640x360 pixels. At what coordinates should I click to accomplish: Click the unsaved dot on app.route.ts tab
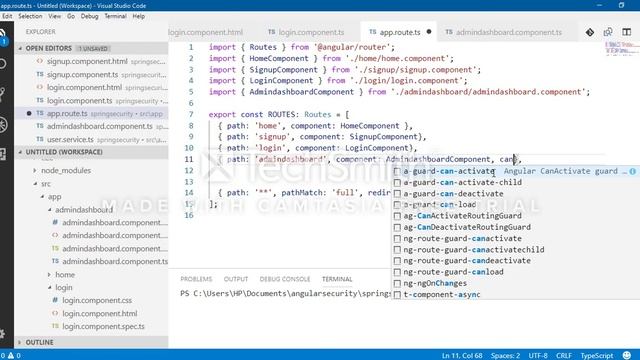coord(429,31)
